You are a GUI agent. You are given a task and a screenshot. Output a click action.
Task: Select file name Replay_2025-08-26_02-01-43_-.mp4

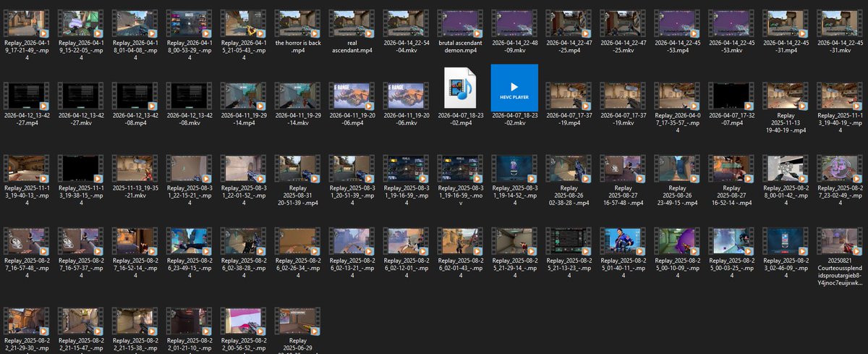coord(460,269)
